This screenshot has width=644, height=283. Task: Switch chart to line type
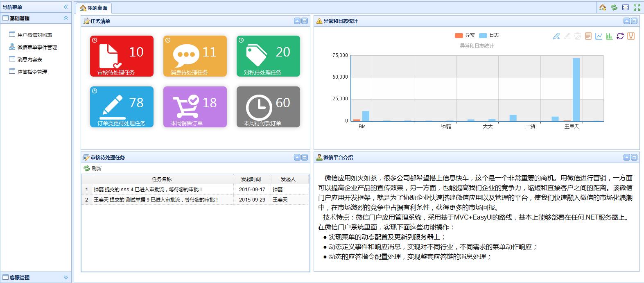tap(599, 36)
